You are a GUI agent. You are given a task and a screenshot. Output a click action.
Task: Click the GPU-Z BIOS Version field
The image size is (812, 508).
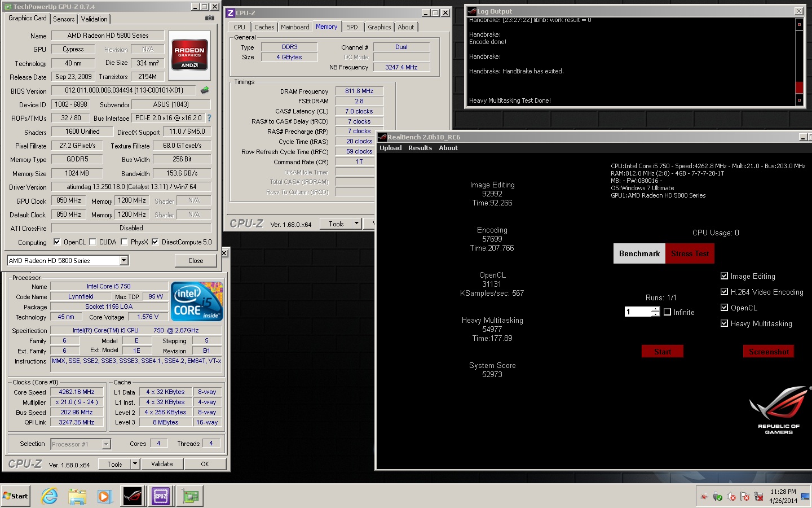pyautogui.click(x=124, y=90)
